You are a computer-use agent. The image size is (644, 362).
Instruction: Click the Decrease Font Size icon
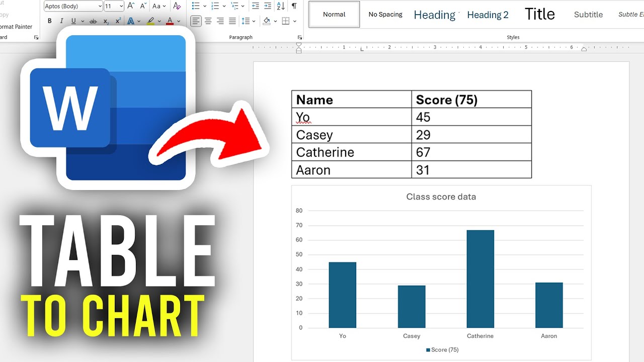143,6
